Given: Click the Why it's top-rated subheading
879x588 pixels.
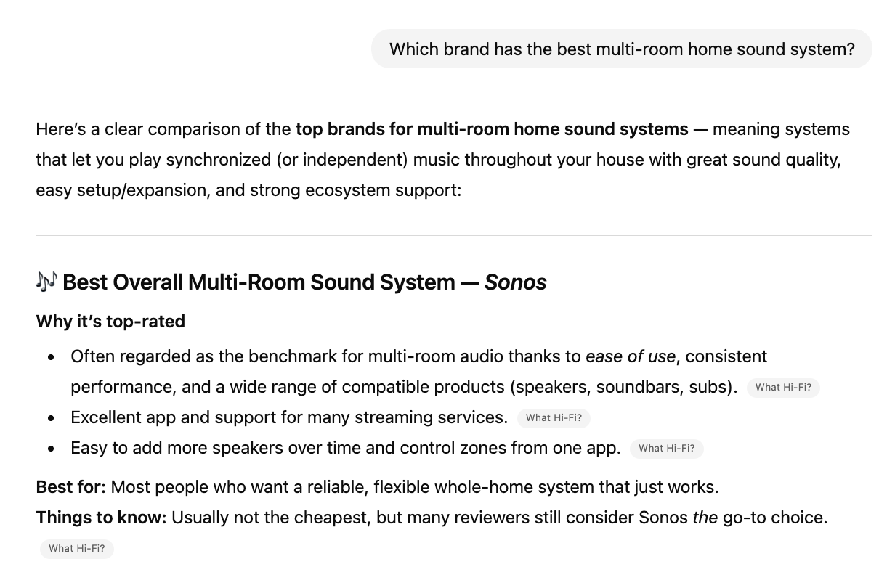Looking at the screenshot, I should pyautogui.click(x=110, y=322).
